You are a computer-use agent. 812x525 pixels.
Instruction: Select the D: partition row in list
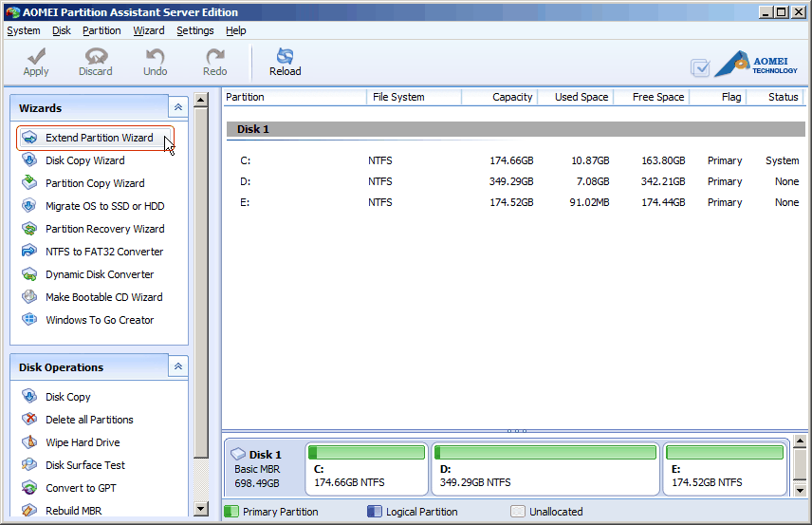(x=515, y=181)
